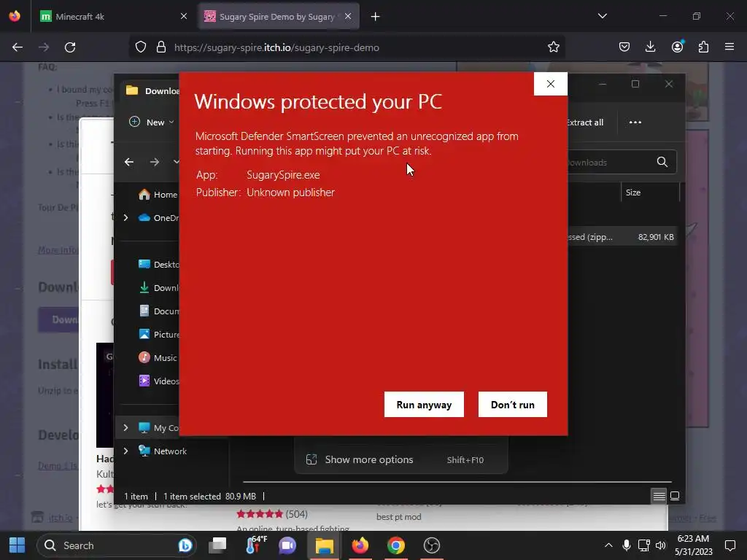Open Teams Chat taskbar icon

coord(287,545)
